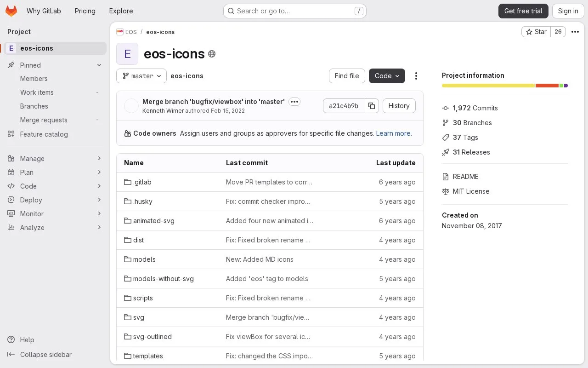The image size is (588, 368).
Task: Click the red segment of languages bar
Action: tap(547, 86)
